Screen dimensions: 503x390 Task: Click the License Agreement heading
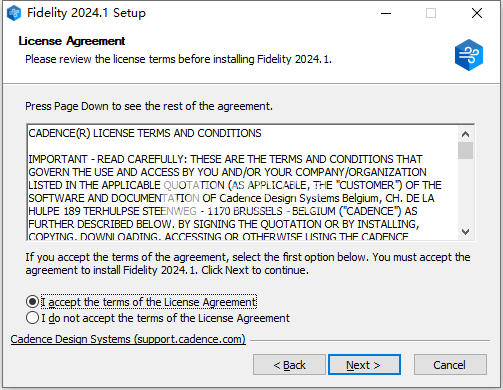72,41
